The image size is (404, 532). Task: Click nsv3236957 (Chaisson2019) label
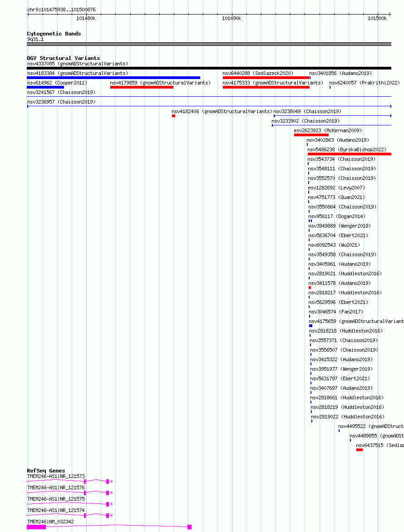[61, 102]
